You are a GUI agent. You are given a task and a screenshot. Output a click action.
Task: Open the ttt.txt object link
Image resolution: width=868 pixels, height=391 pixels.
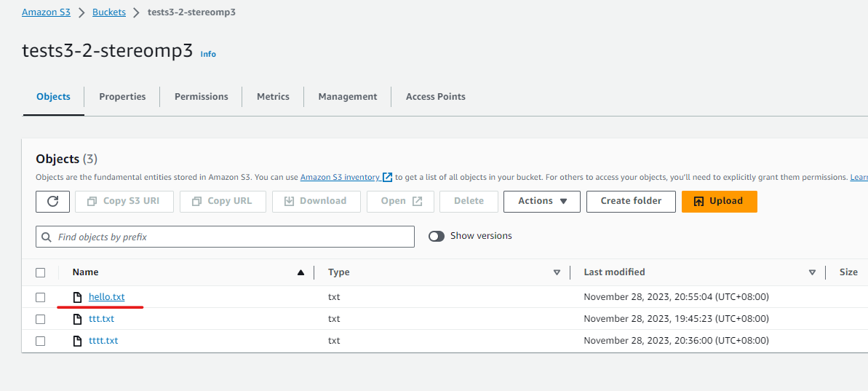(101, 319)
